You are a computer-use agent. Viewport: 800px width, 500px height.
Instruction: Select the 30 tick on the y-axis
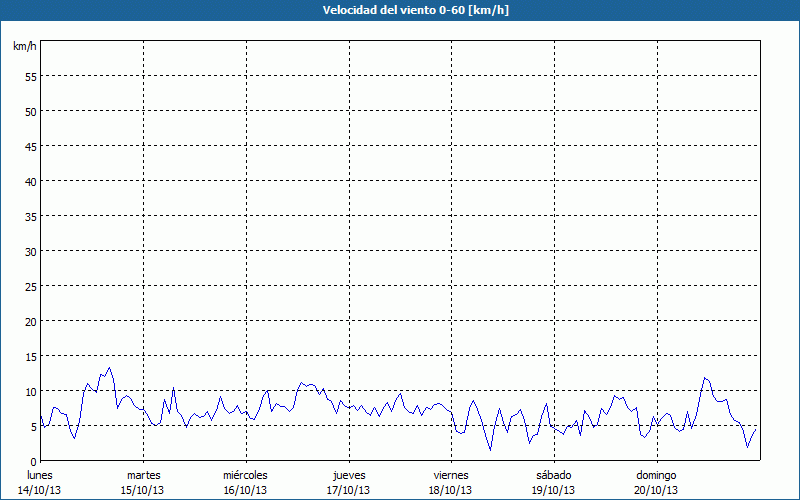[x=31, y=251]
